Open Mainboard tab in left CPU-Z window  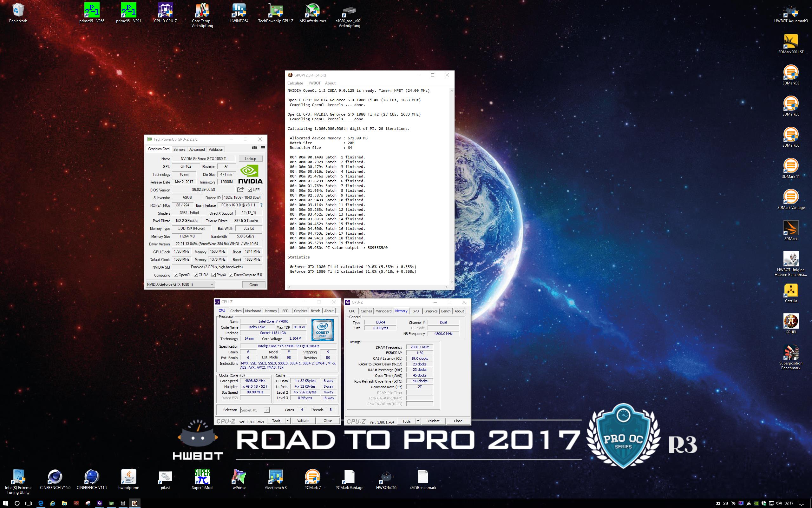(253, 311)
